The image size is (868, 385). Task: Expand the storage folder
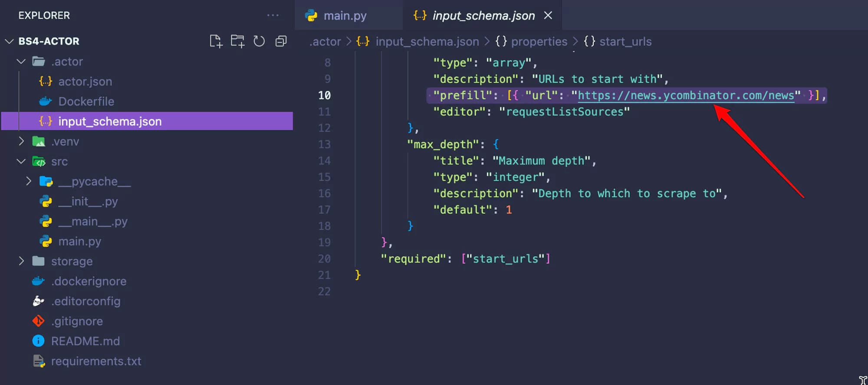tap(21, 261)
